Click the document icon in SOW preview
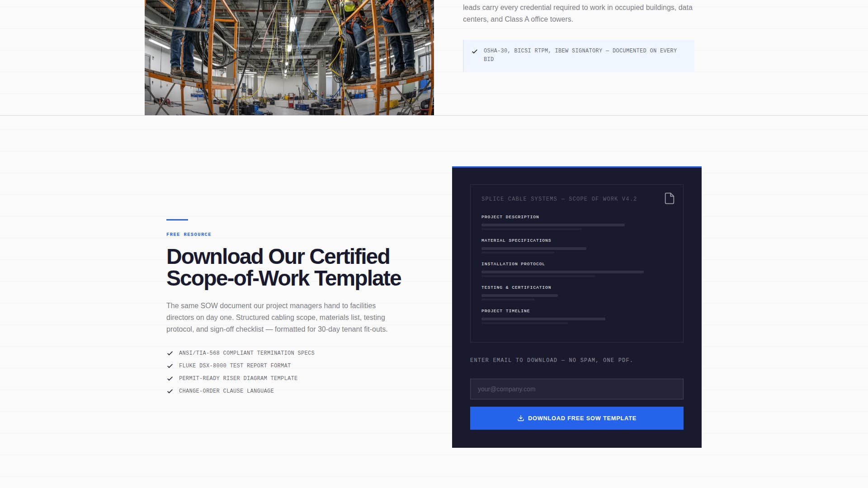 [670, 198]
